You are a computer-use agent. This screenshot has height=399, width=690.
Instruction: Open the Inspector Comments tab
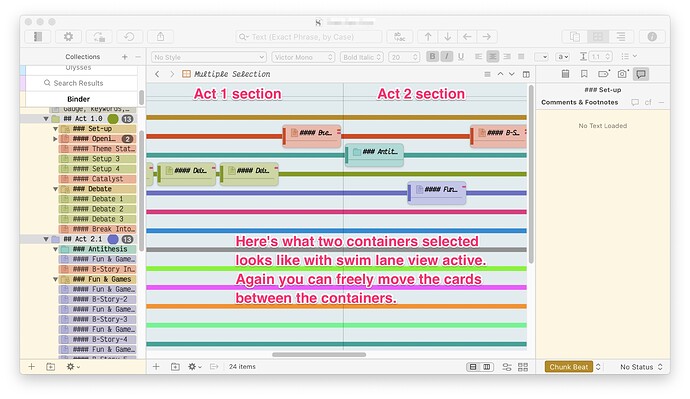click(641, 74)
